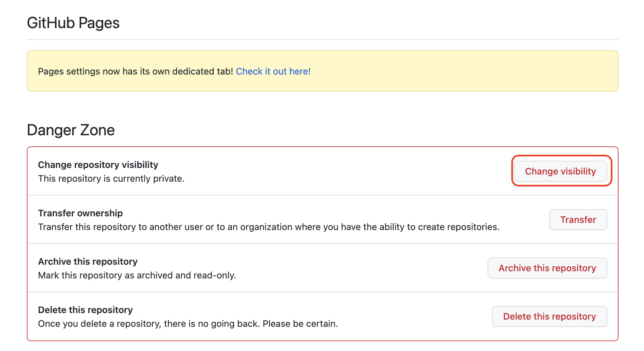Click 'Pages settings now has its own' notice text
Image resolution: width=644 pixels, height=351 pixels.
(x=135, y=71)
